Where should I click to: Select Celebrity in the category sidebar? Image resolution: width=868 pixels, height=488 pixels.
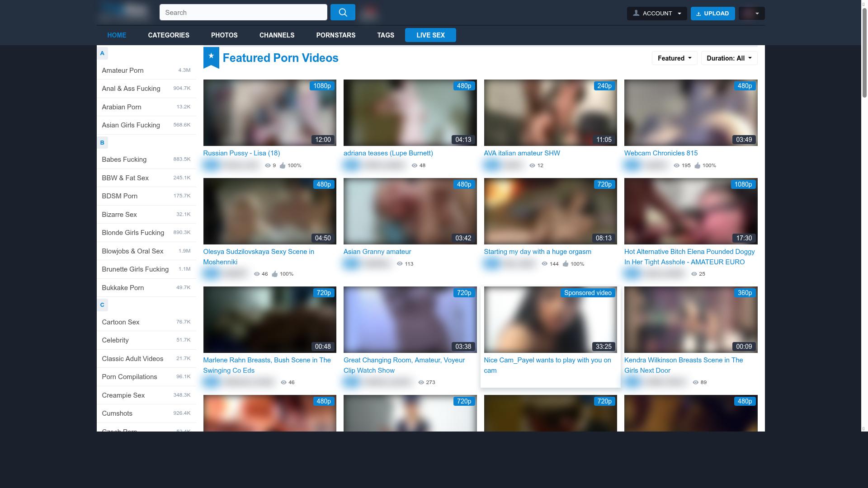(x=115, y=340)
